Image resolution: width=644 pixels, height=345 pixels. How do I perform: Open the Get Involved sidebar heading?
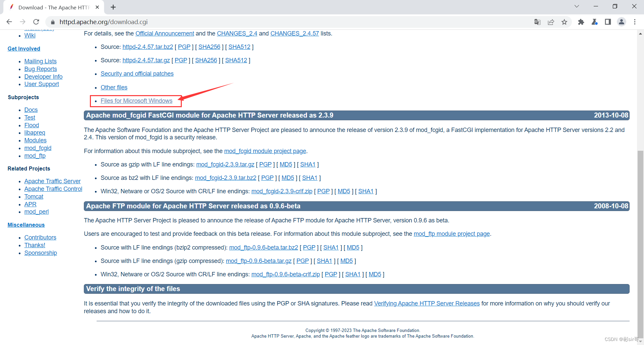pyautogui.click(x=24, y=49)
